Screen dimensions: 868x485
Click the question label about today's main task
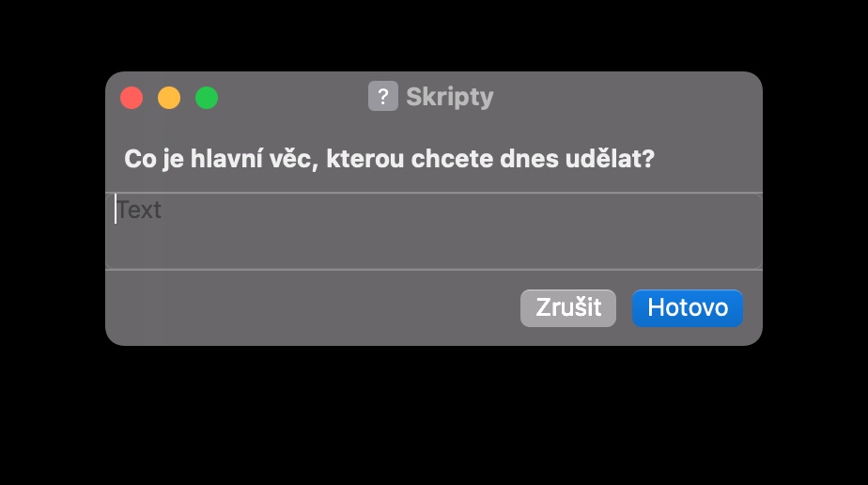pos(389,160)
